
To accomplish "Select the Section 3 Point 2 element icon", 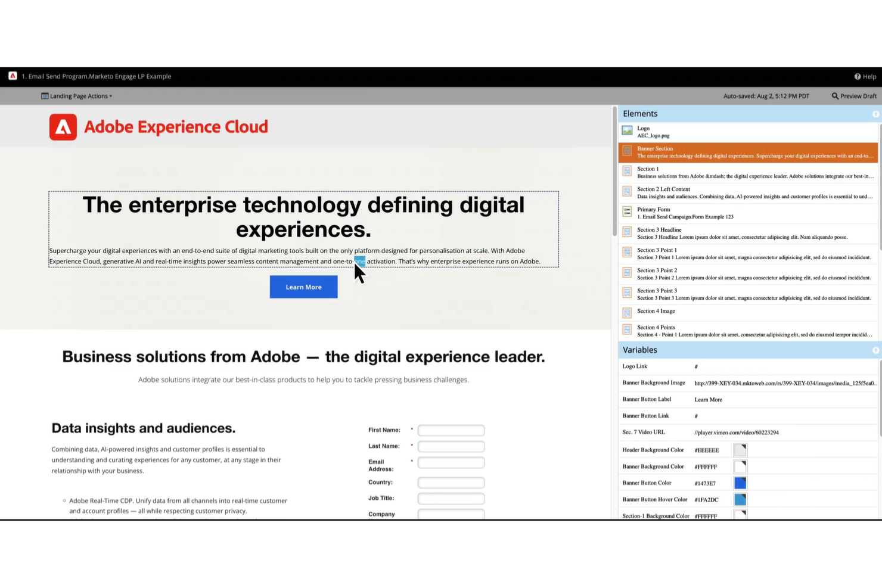I will [x=627, y=273].
